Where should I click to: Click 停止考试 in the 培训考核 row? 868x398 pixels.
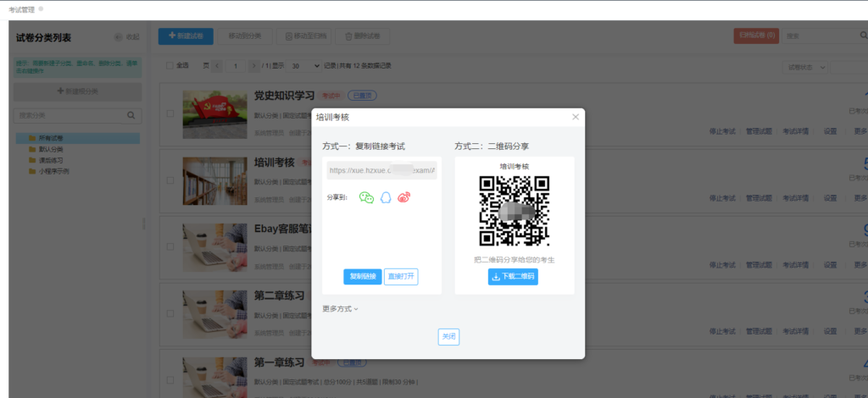(x=722, y=198)
